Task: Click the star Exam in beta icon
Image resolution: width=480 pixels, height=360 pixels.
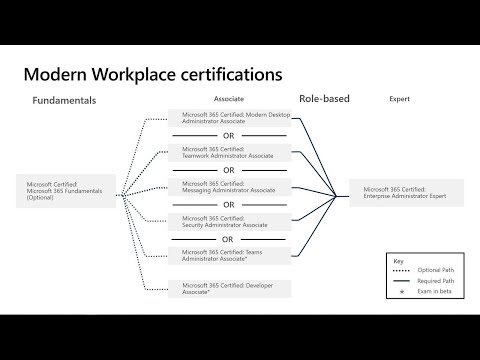Action: 402,292
